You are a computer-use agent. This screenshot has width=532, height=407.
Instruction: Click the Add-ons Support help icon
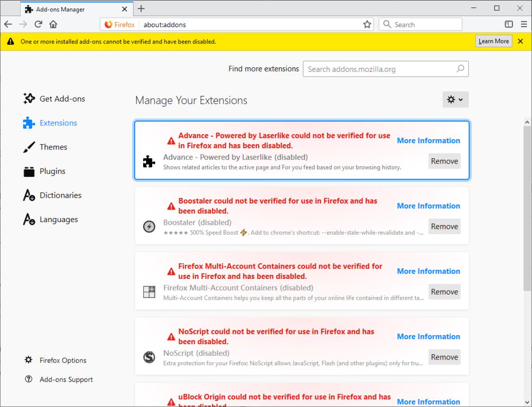28,380
